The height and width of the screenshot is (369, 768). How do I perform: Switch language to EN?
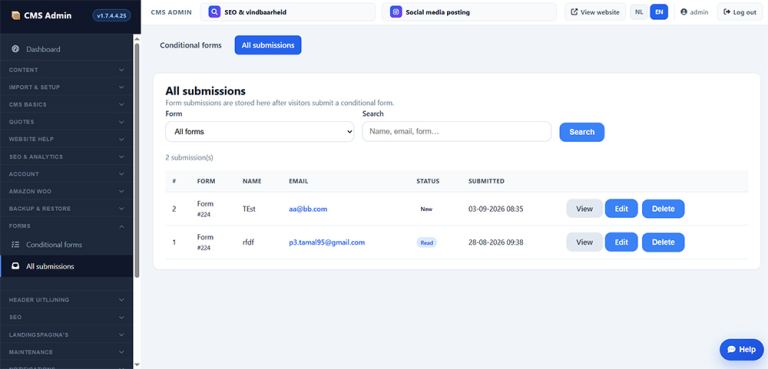coord(659,12)
